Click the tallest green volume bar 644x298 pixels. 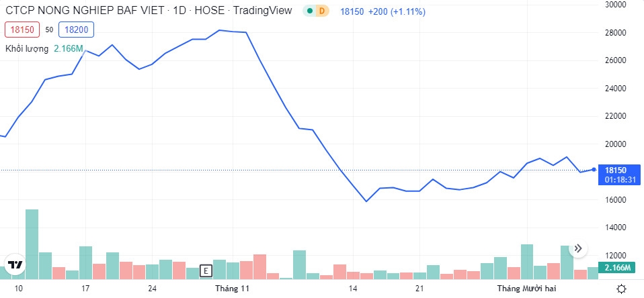point(32,244)
